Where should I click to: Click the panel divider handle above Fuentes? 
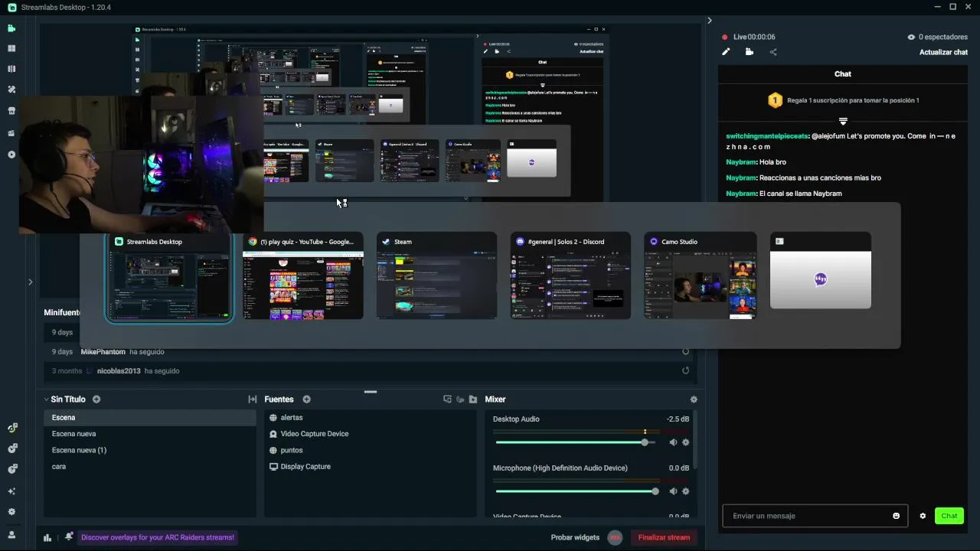point(371,392)
